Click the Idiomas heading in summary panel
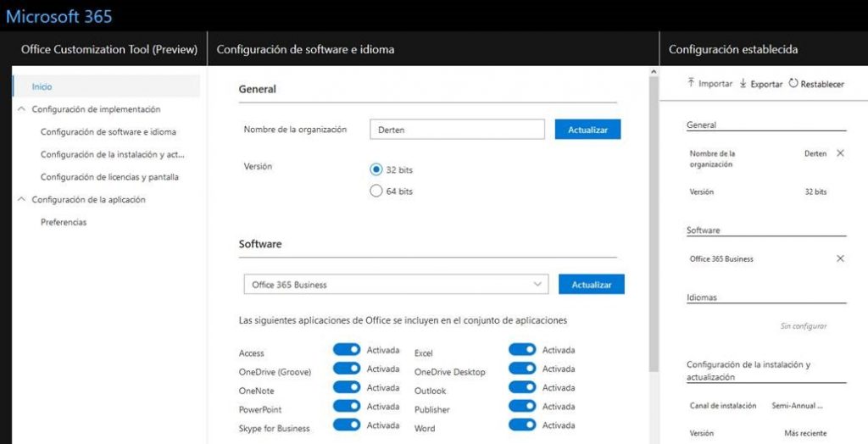 tap(701, 297)
